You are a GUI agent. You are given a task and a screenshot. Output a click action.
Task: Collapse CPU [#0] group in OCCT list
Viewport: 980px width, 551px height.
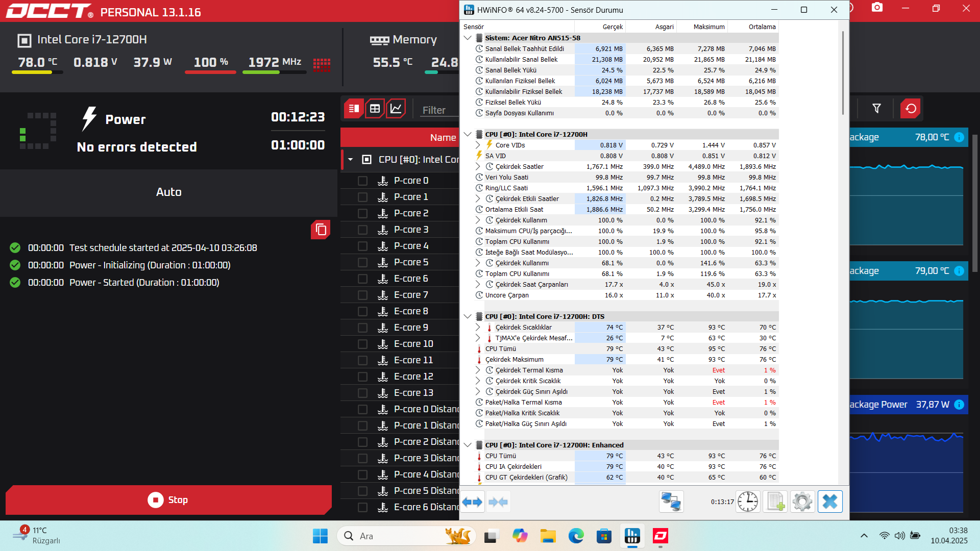[351, 160]
